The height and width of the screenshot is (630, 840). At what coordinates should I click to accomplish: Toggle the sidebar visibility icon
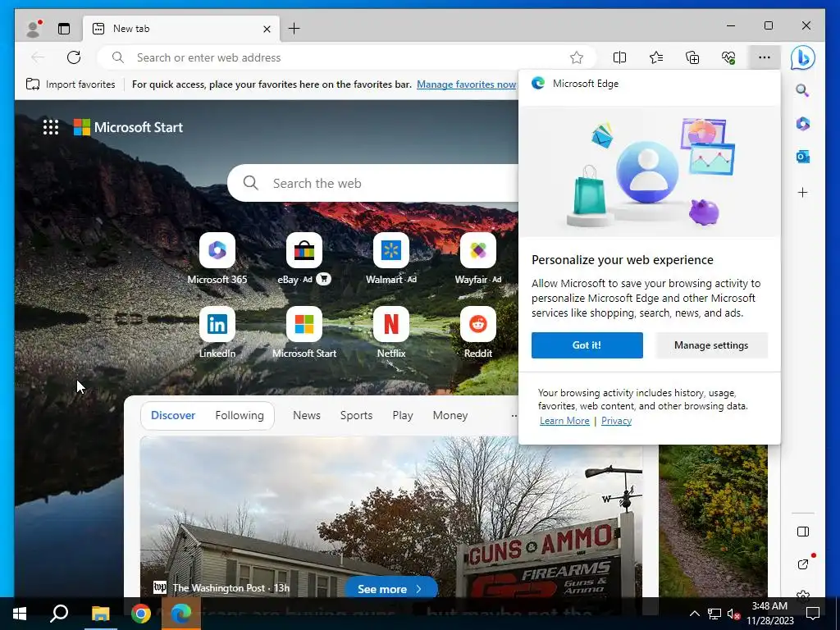[802, 532]
